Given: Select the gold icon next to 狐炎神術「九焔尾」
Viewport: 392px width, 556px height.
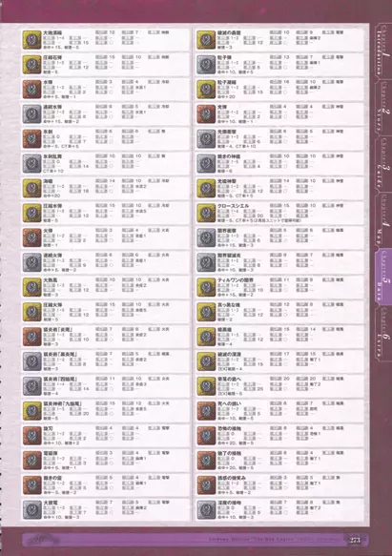Looking at the screenshot, I should coord(31,411).
